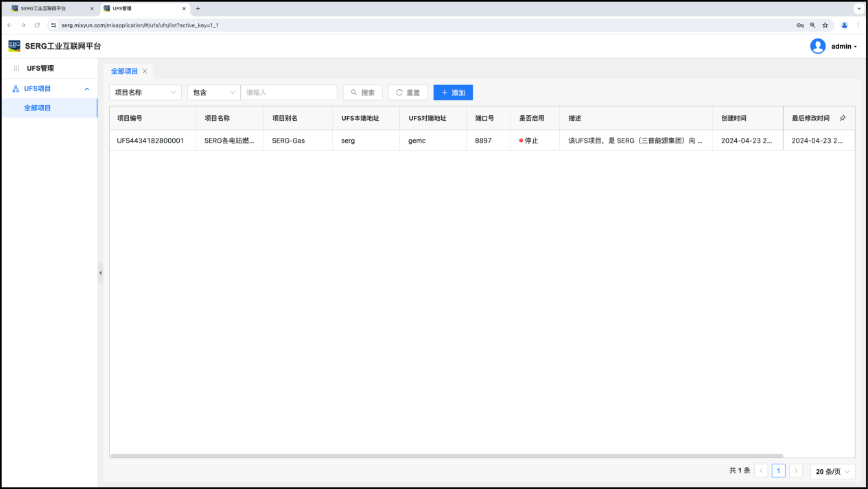Open the 20 条/页 page size dropdown

click(832, 471)
